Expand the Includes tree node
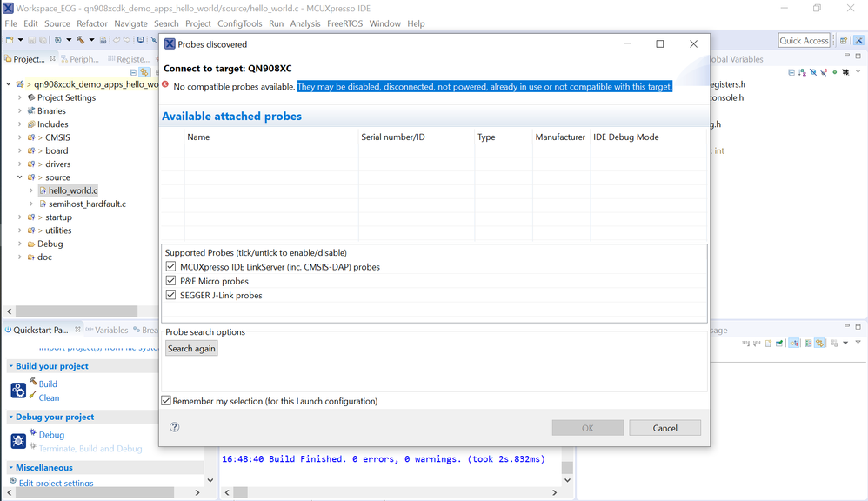The height and width of the screenshot is (501, 868). point(20,124)
